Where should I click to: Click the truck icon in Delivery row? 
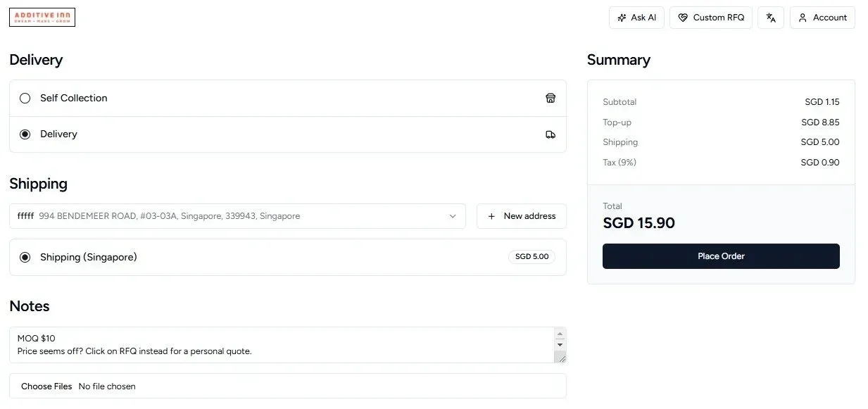pos(551,134)
